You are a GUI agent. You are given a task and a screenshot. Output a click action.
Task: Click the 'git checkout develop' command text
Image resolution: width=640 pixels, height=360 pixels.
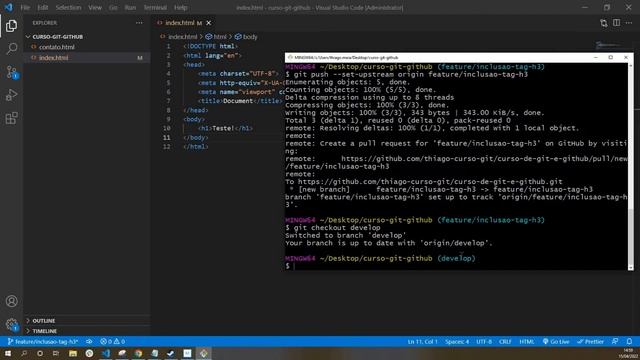tap(337, 228)
